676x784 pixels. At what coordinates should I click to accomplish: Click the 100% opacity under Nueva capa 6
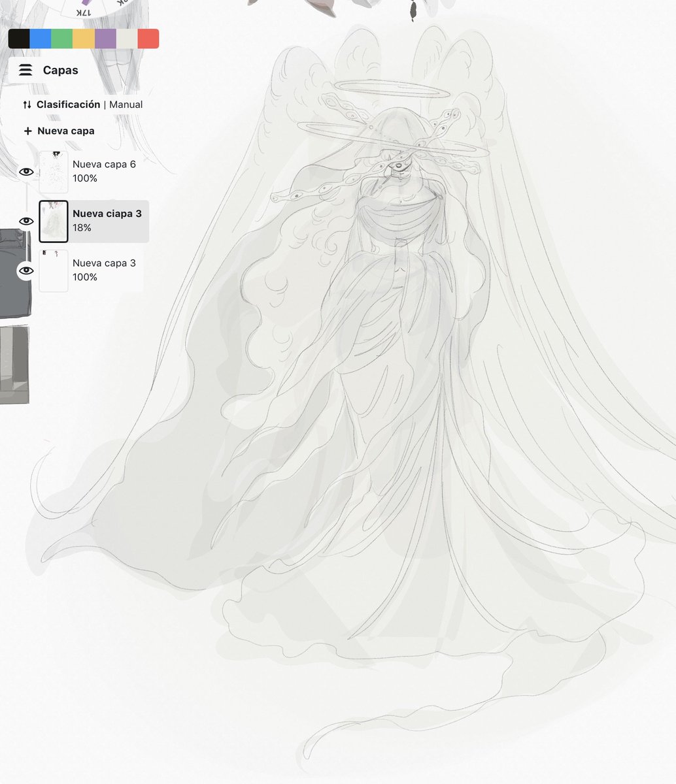[x=85, y=178]
